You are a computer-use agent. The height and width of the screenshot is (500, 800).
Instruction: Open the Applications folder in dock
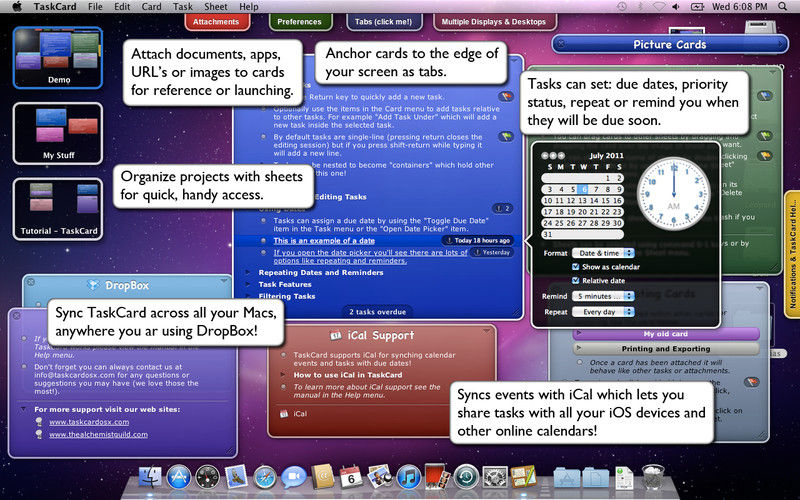567,478
